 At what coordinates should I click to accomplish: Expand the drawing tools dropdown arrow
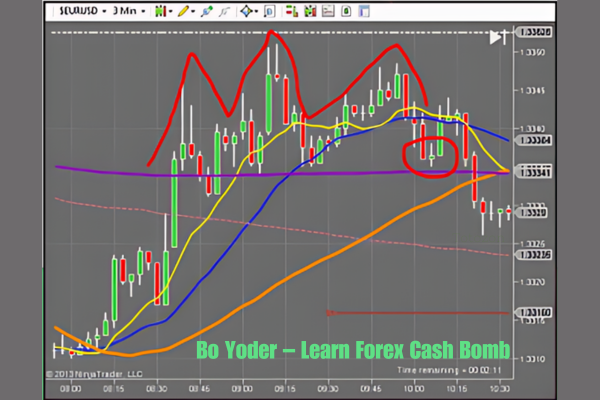click(193, 12)
